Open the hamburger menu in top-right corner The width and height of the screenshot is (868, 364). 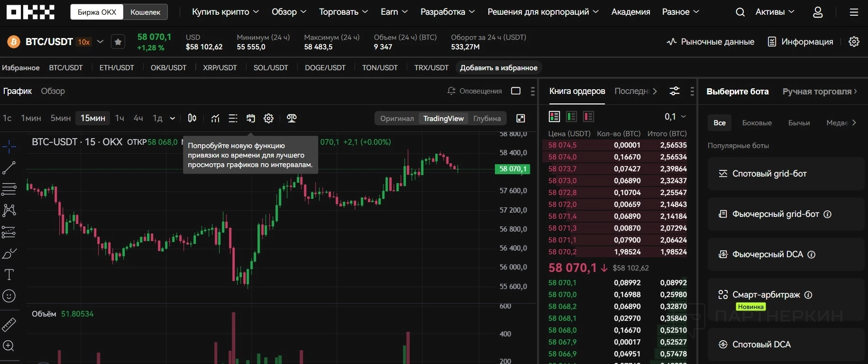click(x=854, y=12)
